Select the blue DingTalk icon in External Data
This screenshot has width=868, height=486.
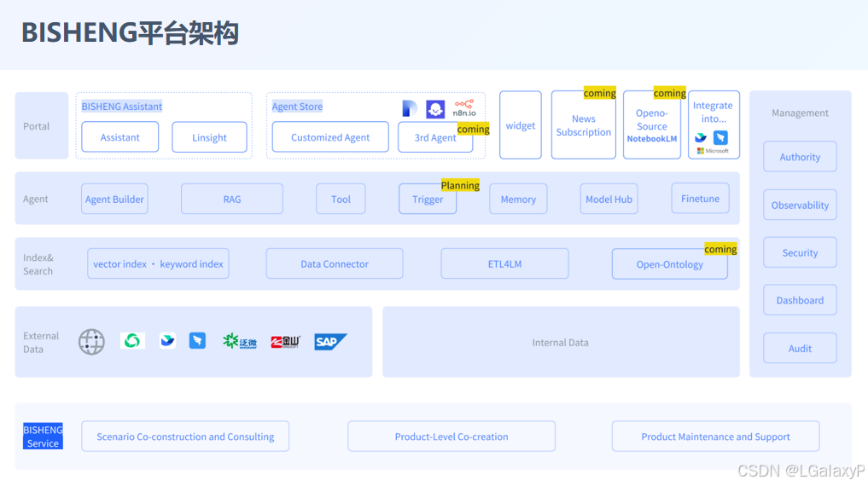(197, 340)
